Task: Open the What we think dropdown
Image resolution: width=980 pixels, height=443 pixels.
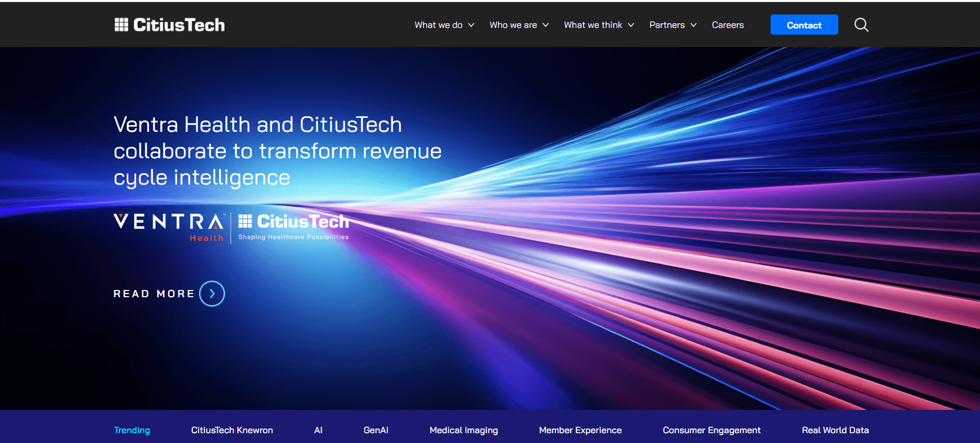Action: click(x=599, y=25)
